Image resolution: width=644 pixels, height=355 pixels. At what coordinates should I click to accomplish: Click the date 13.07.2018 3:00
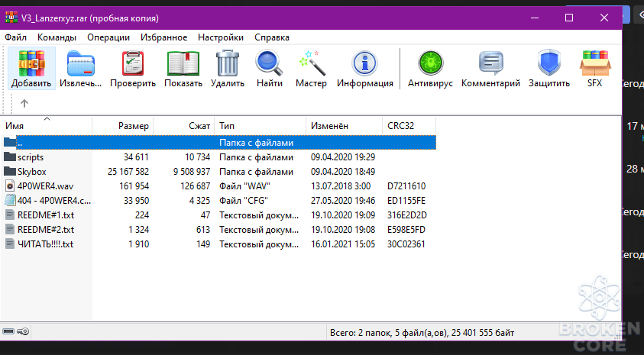tap(341, 186)
